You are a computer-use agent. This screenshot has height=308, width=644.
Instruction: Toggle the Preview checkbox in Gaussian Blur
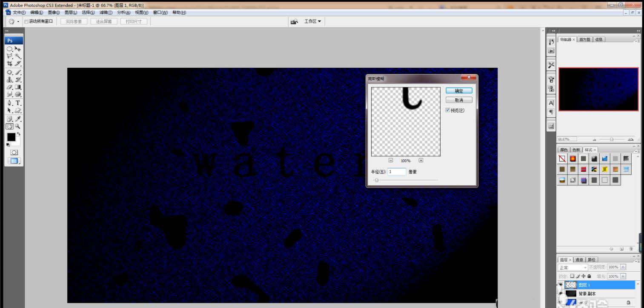pos(447,110)
